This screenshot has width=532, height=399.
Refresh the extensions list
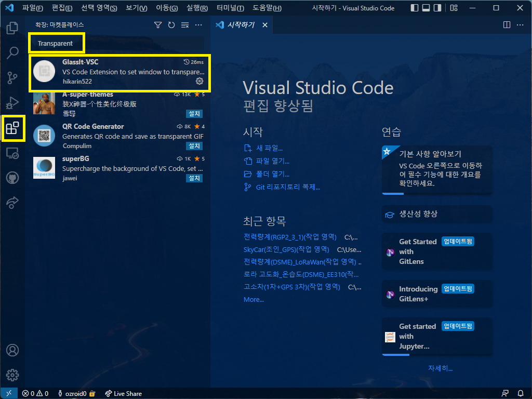171,25
